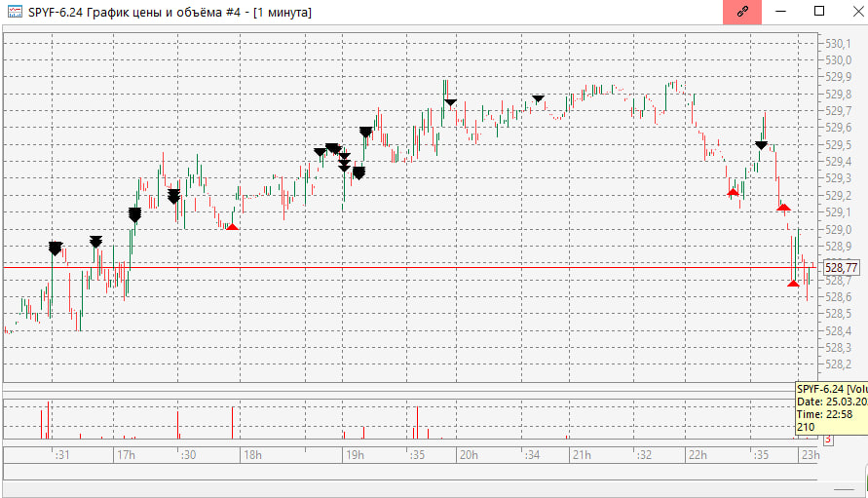Click the 530,1 price axis label
The image size is (868, 498).
pos(838,43)
